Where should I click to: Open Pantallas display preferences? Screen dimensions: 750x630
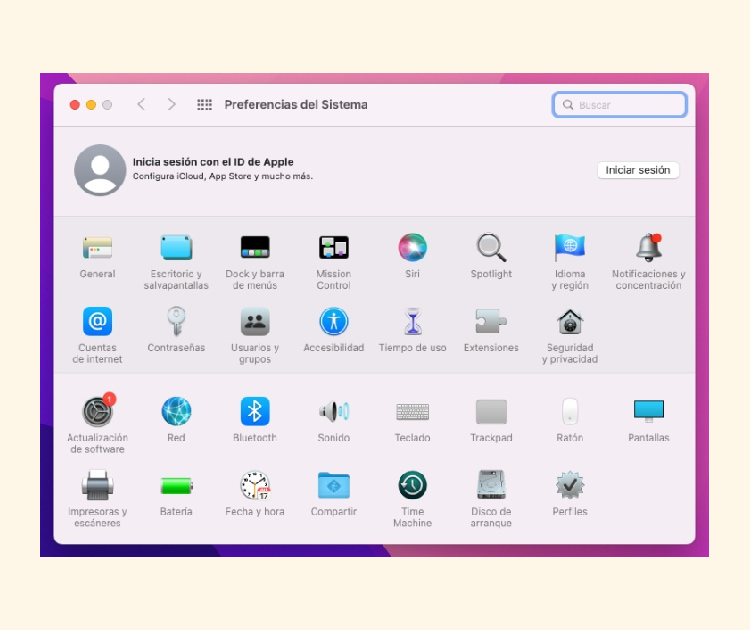tap(649, 411)
